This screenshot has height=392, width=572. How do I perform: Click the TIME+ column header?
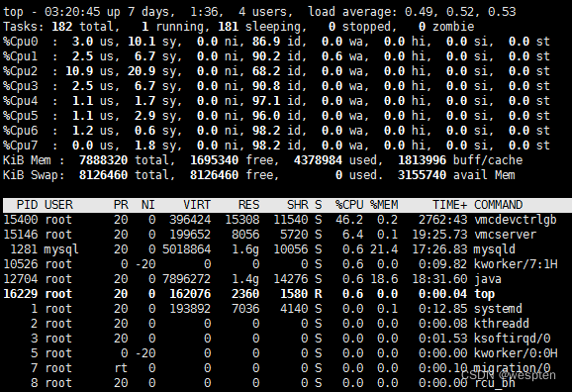(450, 205)
